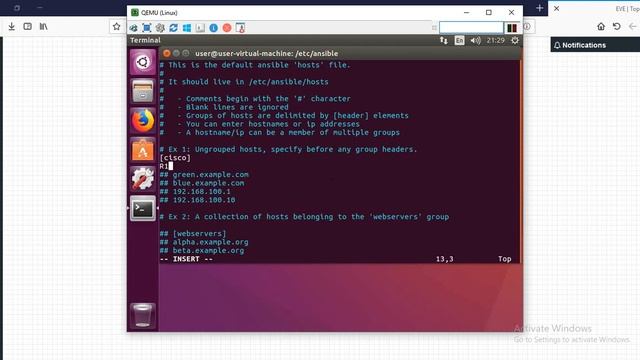The height and width of the screenshot is (360, 640).
Task: Click the browser downloads arrow icon
Action: (x=11, y=27)
